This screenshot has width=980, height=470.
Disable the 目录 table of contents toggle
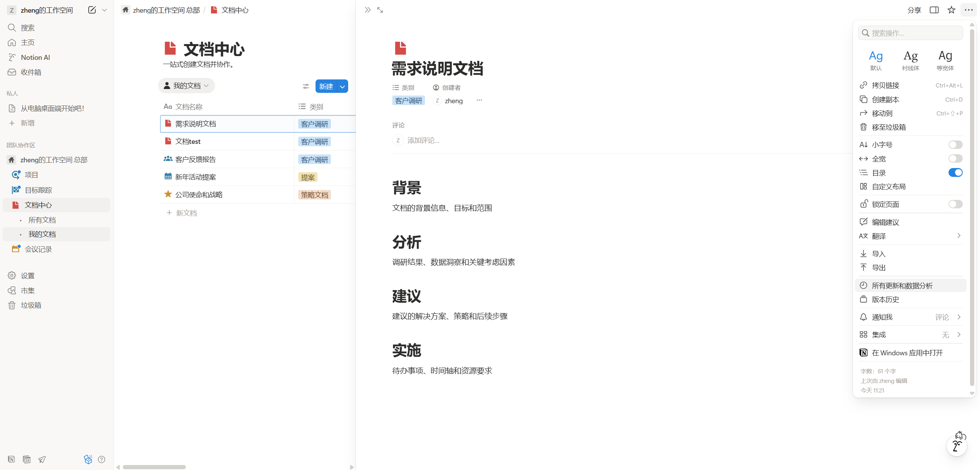tap(955, 173)
